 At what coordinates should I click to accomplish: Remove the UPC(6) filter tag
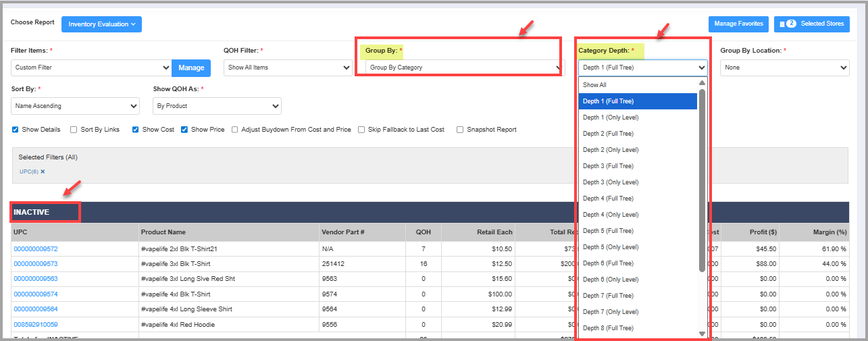[43, 172]
